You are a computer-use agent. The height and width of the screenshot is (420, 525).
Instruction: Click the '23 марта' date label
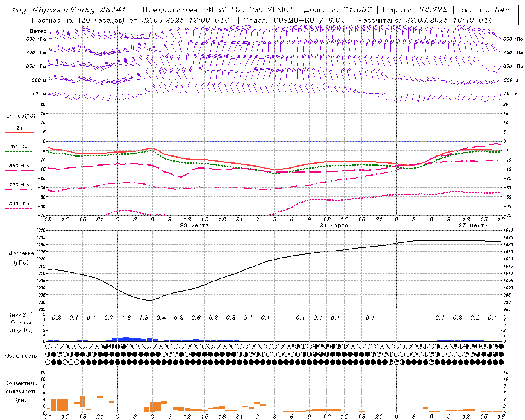point(194,226)
